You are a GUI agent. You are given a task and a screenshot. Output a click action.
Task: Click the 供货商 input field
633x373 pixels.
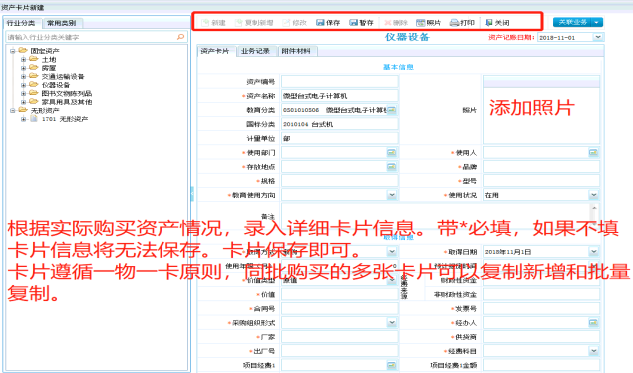point(541,337)
